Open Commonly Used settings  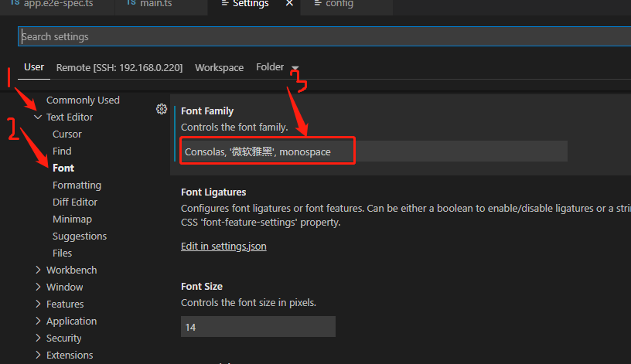click(x=83, y=100)
